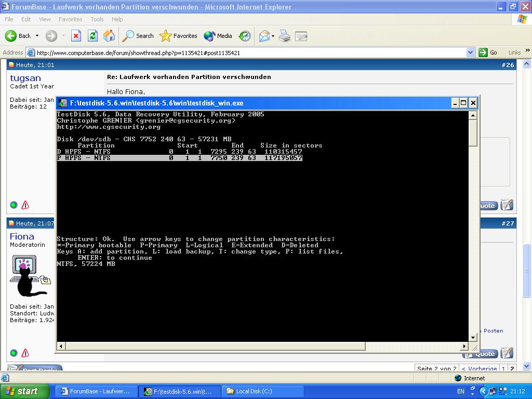Click the console horizontal scrollbar thumb
Viewport: 532px width, 399px height.
(x=216, y=347)
